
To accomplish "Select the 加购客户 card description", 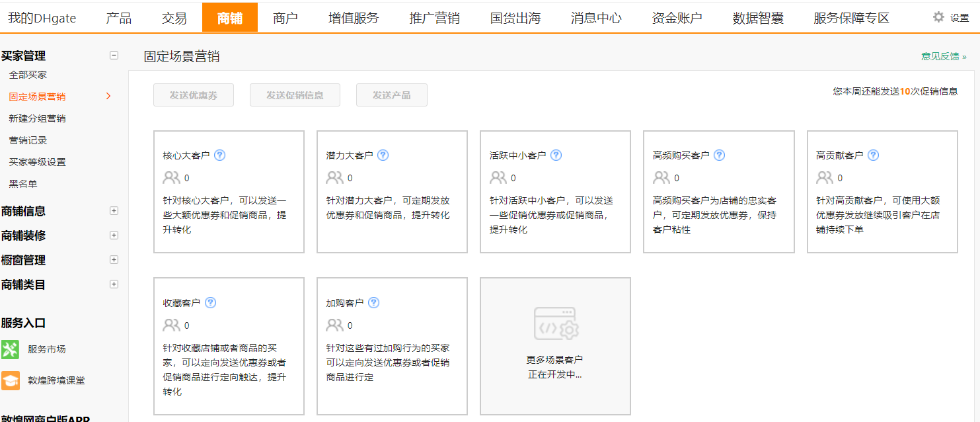I will 388,362.
